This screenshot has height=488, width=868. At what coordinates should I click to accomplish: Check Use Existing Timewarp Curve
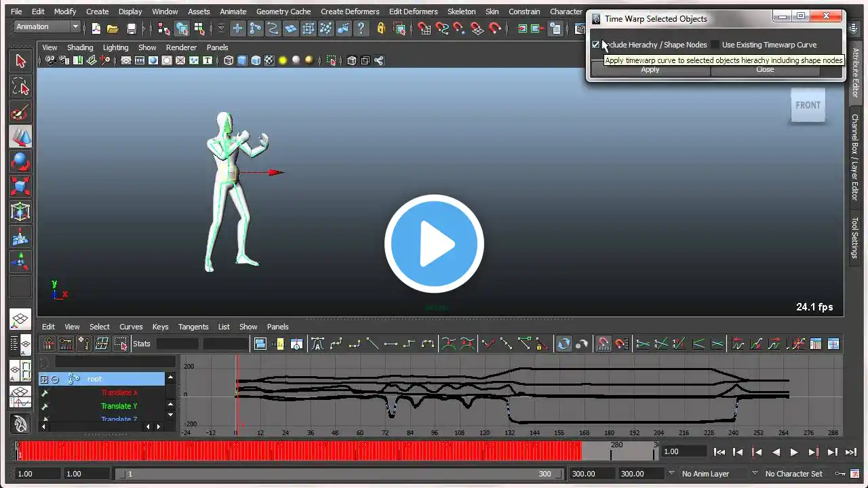[x=715, y=45]
